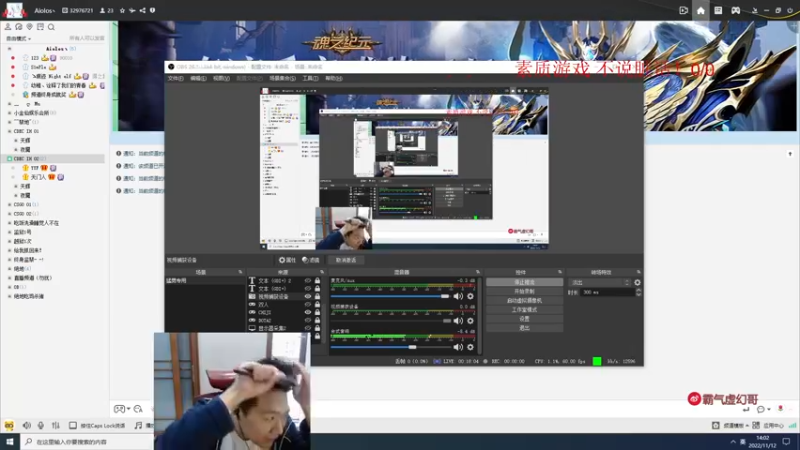Toggle lock on DOTA2 source
The image size is (800, 450).
pos(317,320)
